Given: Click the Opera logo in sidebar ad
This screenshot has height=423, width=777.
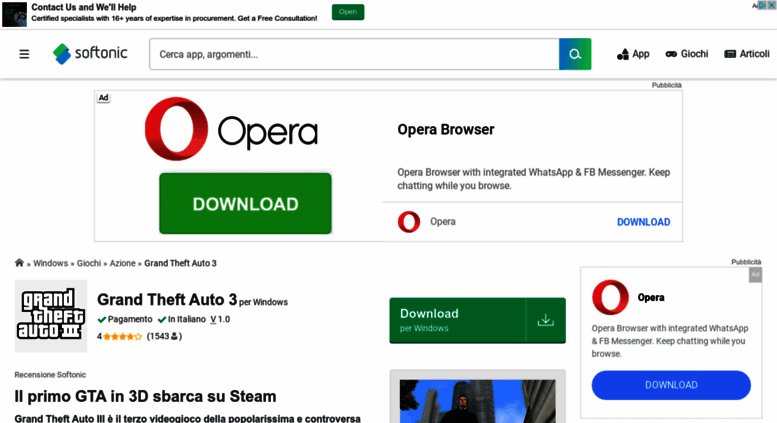Looking at the screenshot, I should (x=610, y=297).
